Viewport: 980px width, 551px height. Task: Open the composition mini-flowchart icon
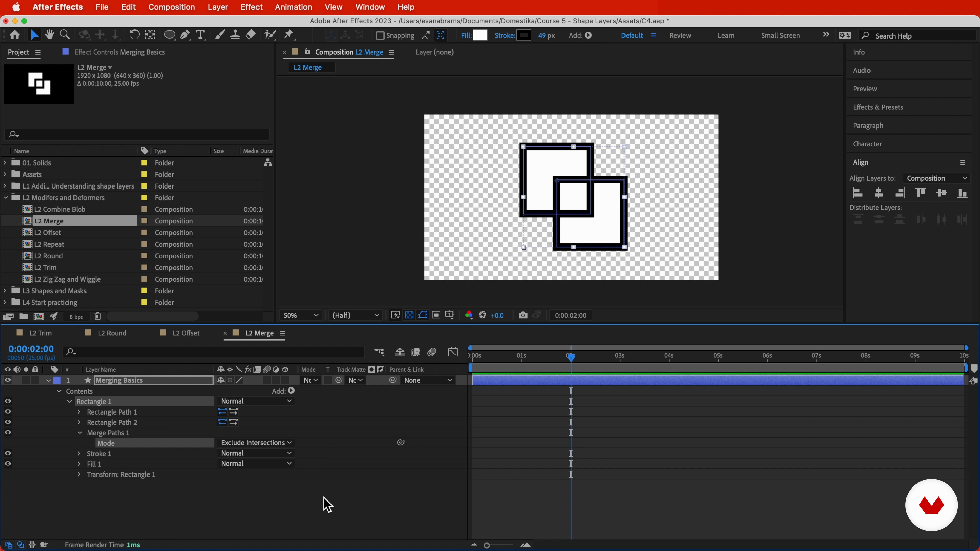coord(379,352)
